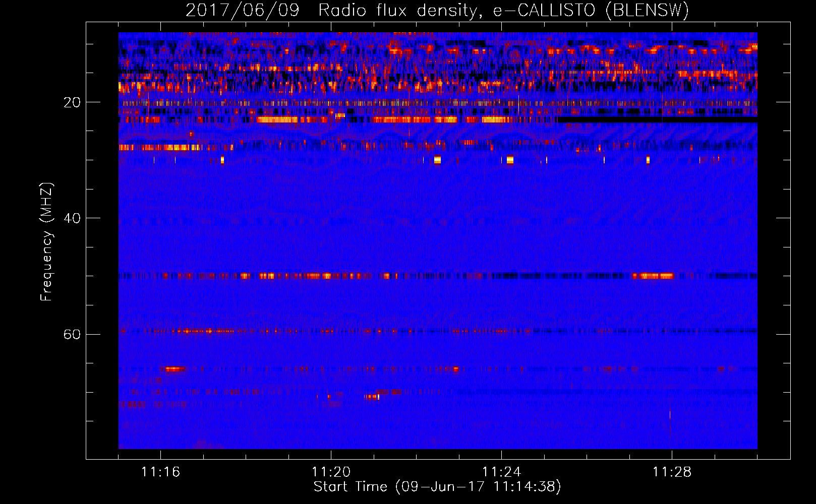Click the '11:28' time tick label

coord(672,472)
